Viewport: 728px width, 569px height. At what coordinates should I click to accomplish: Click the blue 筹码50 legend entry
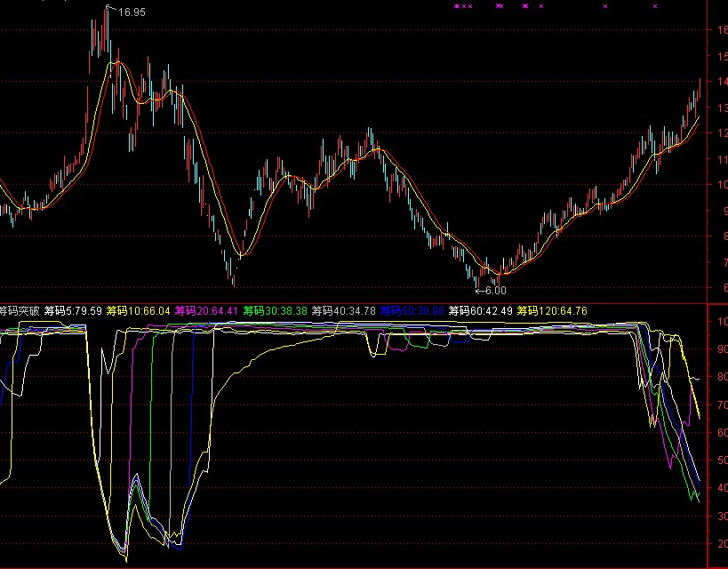pyautogui.click(x=412, y=311)
